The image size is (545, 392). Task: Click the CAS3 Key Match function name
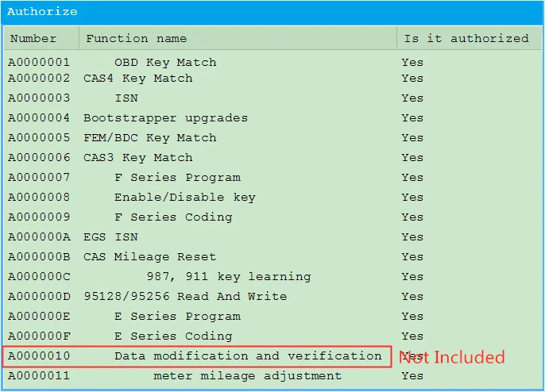(138, 158)
